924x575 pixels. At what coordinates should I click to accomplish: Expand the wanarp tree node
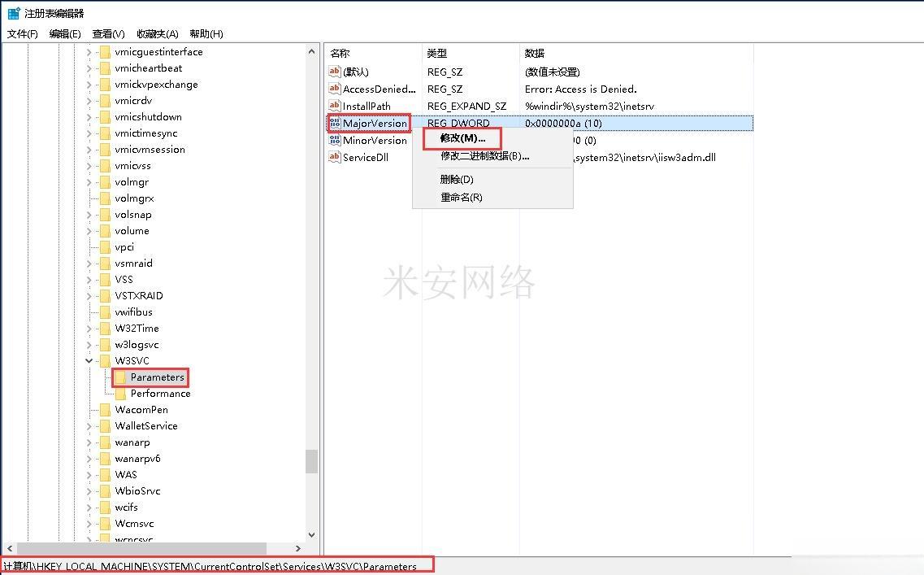click(x=89, y=442)
